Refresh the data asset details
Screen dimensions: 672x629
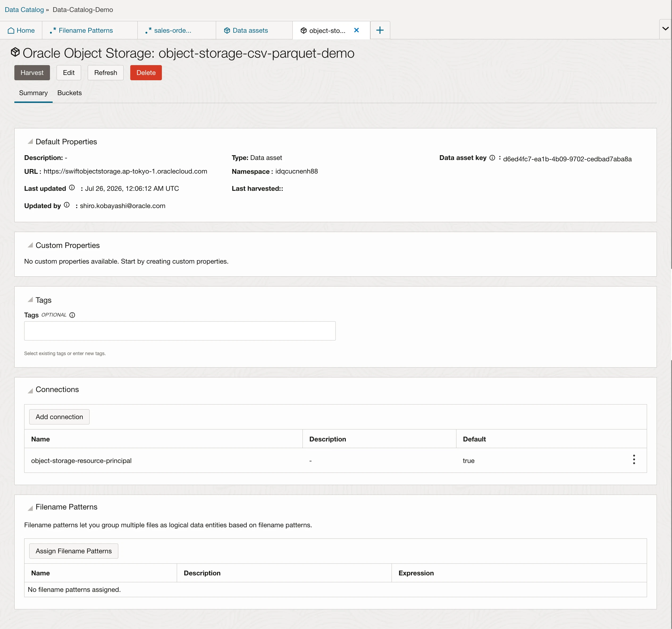(x=106, y=73)
